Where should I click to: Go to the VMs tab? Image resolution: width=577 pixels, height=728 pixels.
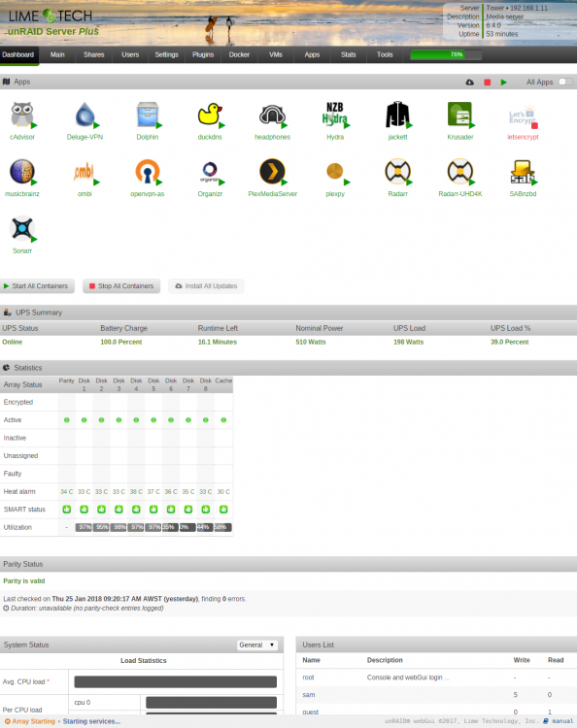point(276,54)
